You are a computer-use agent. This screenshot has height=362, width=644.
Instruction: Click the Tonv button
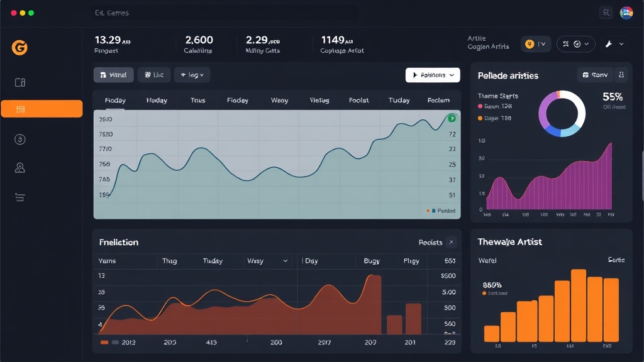(x=594, y=75)
